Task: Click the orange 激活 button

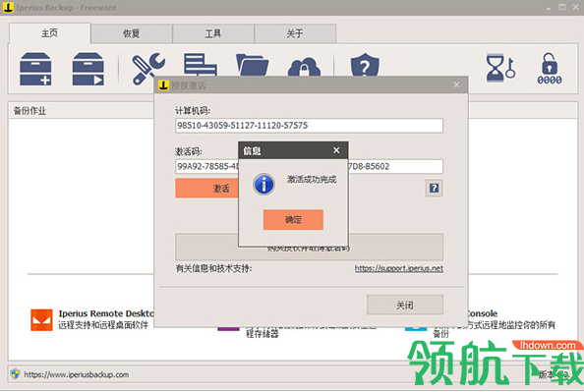Action: [206, 189]
